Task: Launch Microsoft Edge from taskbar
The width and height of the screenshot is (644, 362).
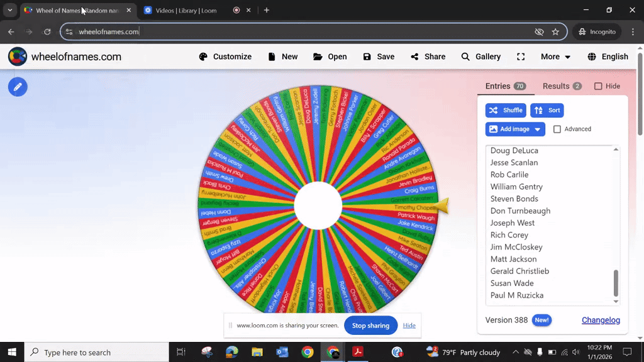Action: click(232, 352)
